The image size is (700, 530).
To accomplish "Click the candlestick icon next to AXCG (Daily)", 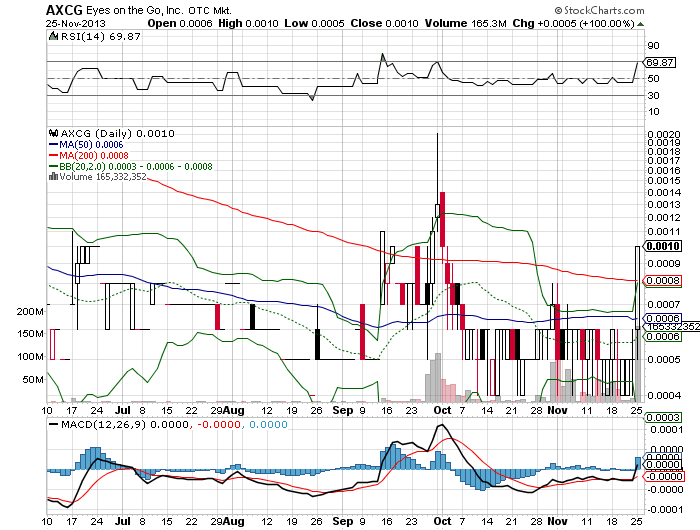I will 54,133.
